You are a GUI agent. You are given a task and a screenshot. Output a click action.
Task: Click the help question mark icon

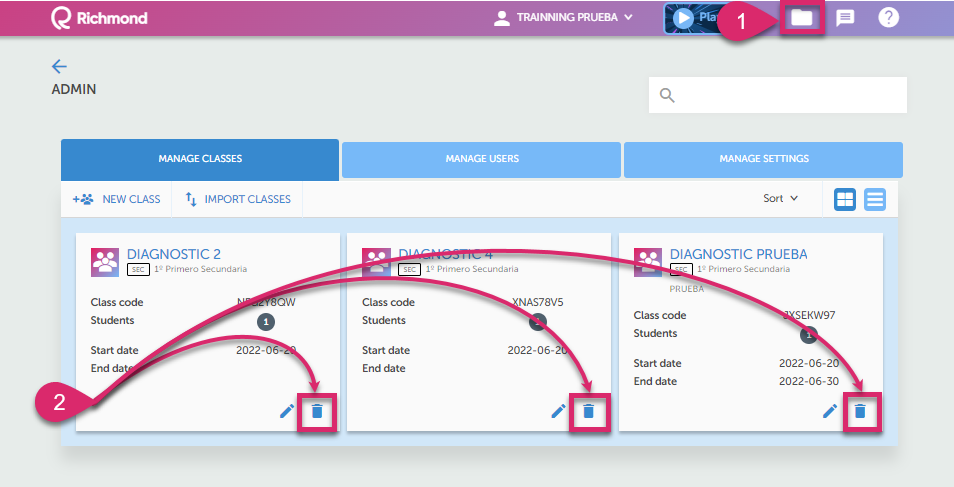coord(888,18)
